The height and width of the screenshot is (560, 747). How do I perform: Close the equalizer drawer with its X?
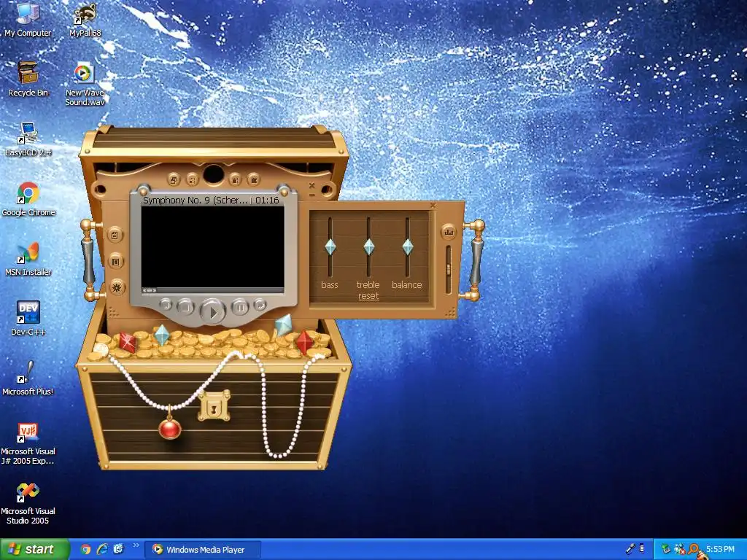point(433,205)
